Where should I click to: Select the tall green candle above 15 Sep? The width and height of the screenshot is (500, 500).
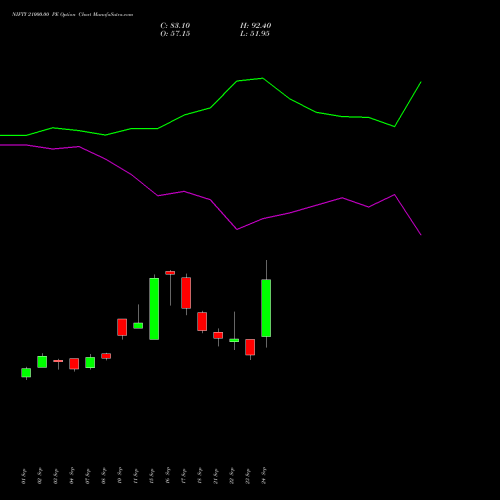[154, 309]
